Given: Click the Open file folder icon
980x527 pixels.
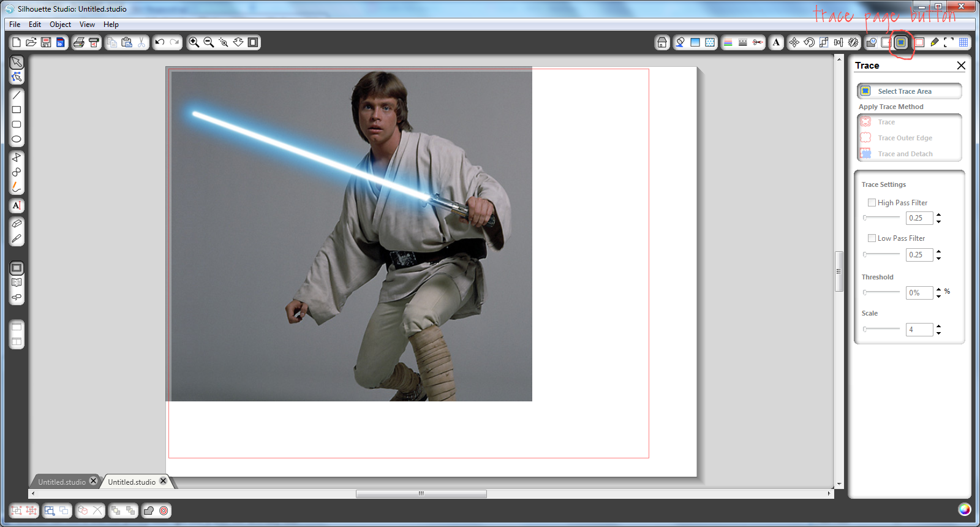Looking at the screenshot, I should [x=31, y=42].
